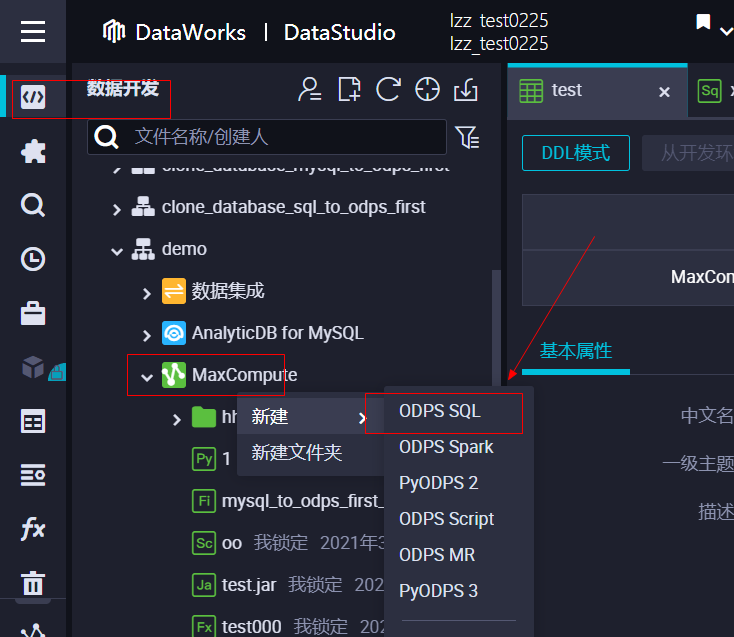Screen dimensions: 734x637
Task: Select the 基本属性 tab
Action: 576,351
